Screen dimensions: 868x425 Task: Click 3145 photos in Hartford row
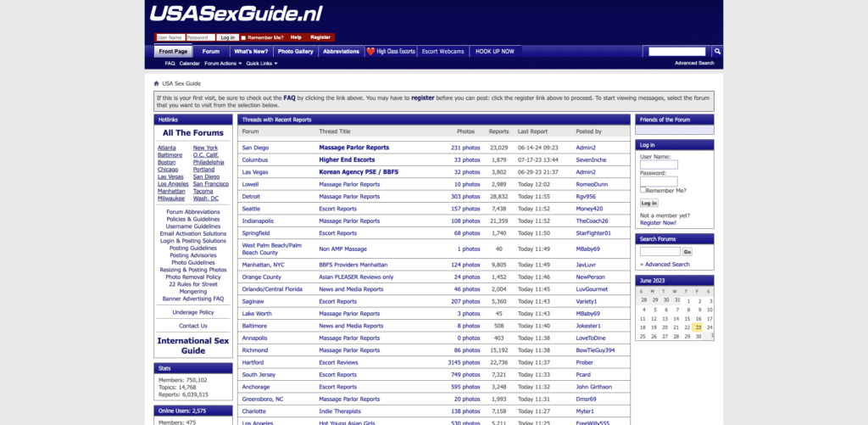[464, 363]
